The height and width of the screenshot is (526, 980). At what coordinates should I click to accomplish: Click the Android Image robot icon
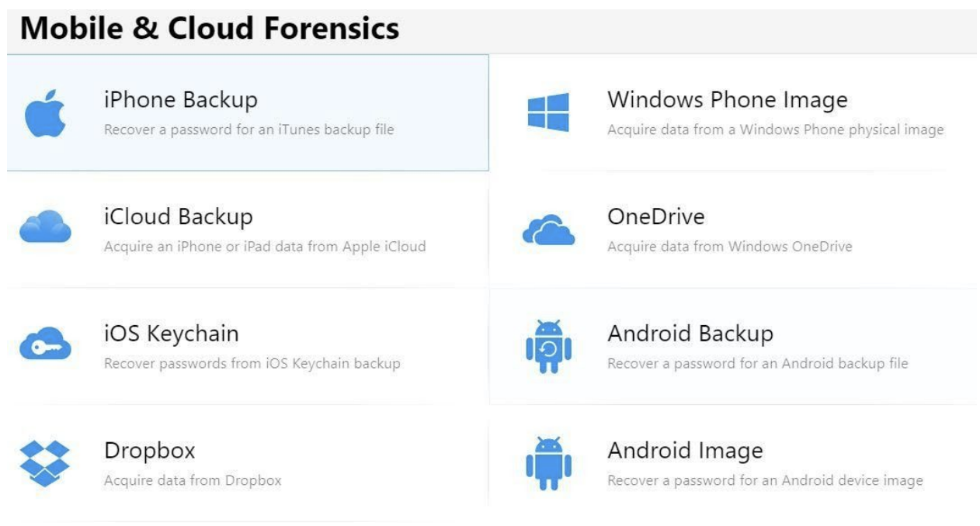tap(548, 463)
